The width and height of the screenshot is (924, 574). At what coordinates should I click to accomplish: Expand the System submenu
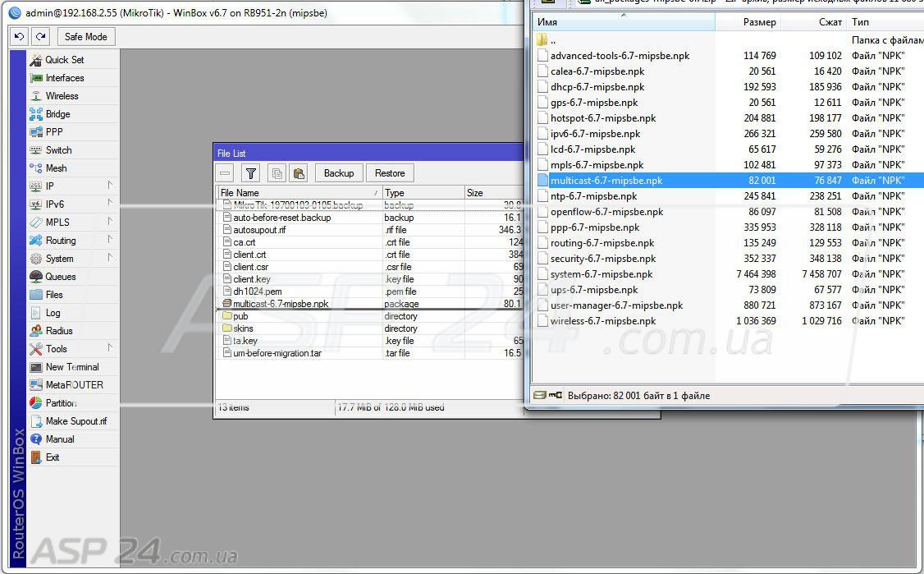pyautogui.click(x=59, y=259)
